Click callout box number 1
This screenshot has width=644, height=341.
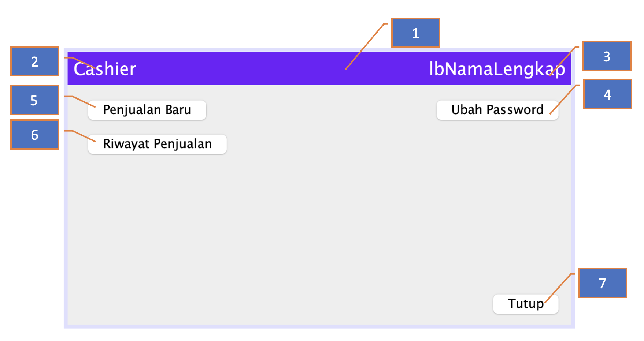[x=415, y=33]
